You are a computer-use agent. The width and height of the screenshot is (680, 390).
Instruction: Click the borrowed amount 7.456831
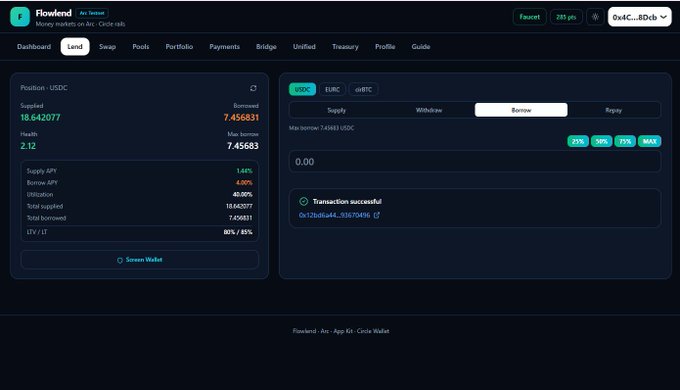coord(241,118)
